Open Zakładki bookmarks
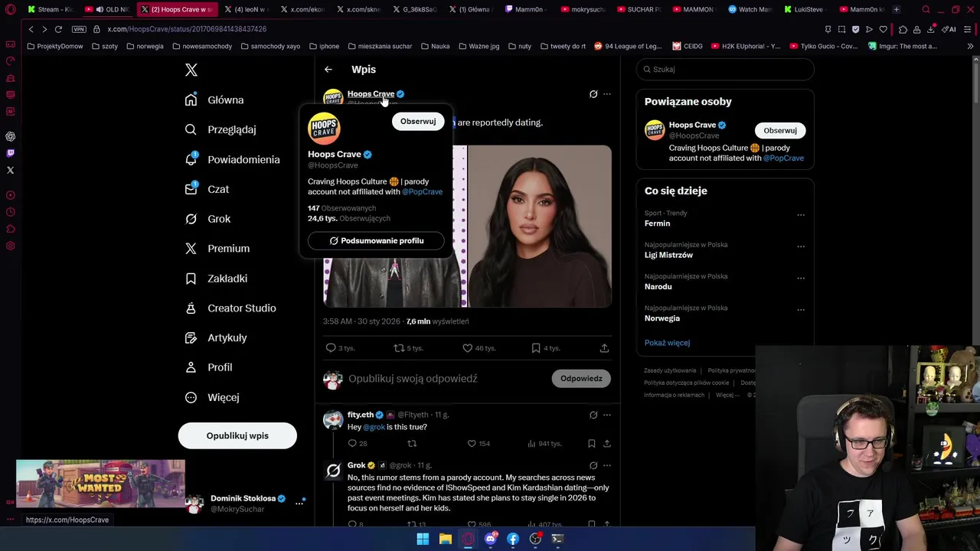 click(x=216, y=279)
